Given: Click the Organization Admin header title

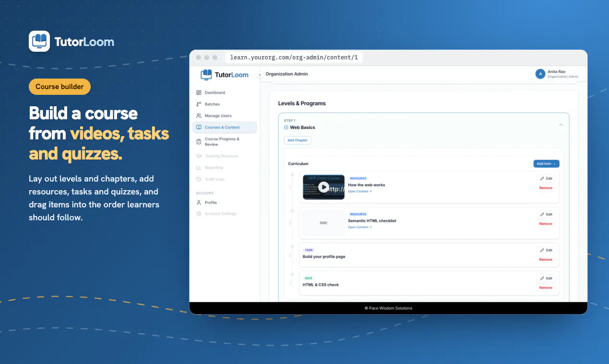Looking at the screenshot, I should (x=287, y=74).
